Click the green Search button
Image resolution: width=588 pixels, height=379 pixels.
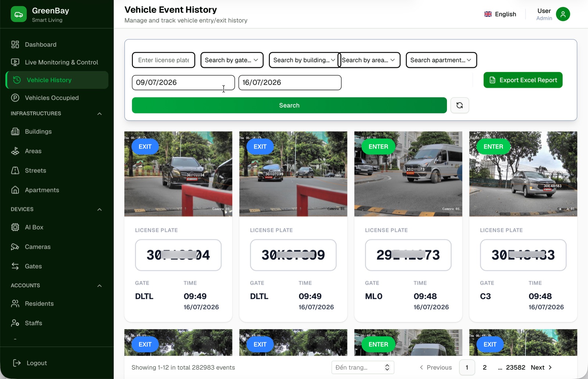coord(289,105)
